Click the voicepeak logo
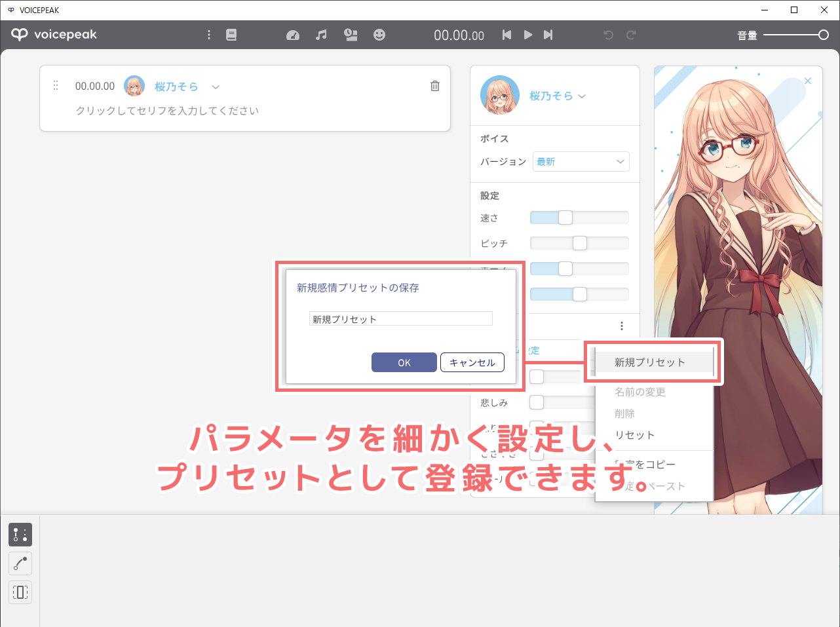This screenshot has width=840, height=627. pos(54,34)
